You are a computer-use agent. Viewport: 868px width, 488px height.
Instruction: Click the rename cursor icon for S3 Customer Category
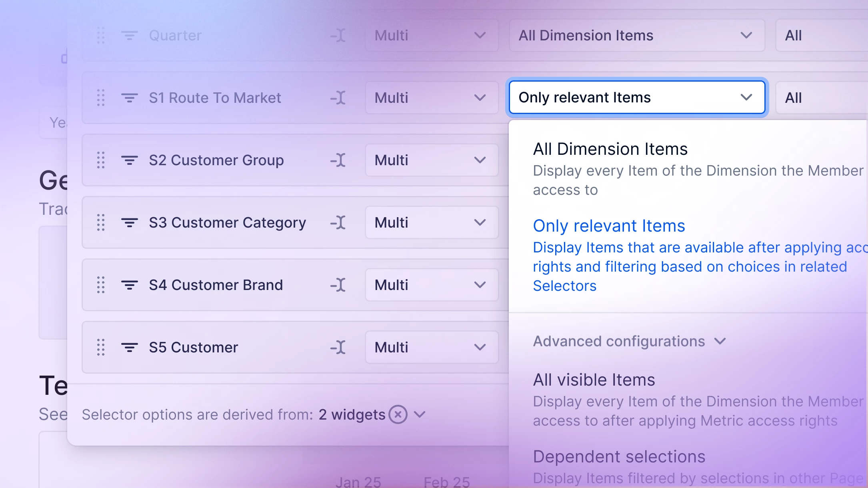point(338,222)
